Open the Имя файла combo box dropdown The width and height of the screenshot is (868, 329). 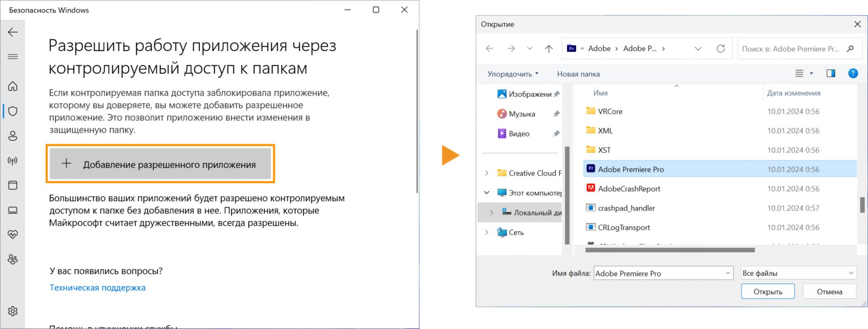click(x=728, y=273)
